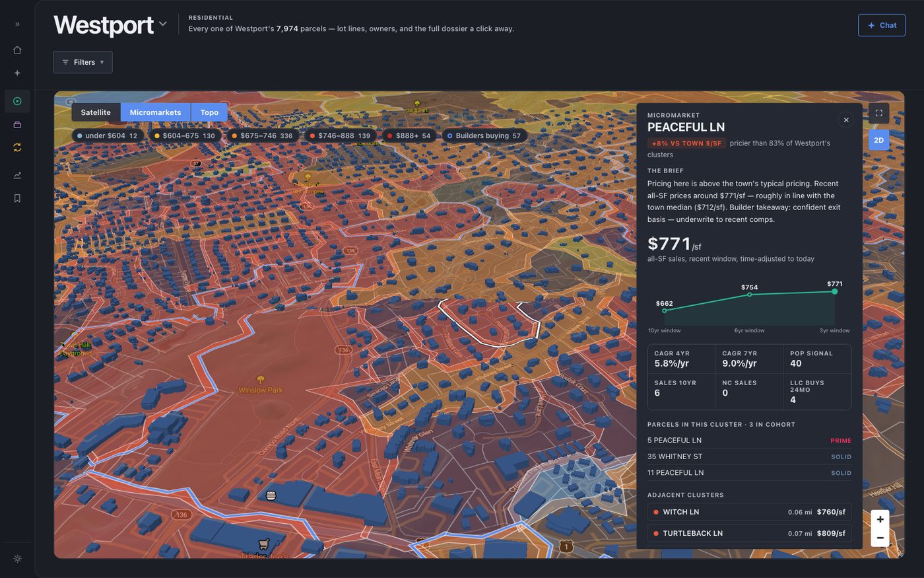Screen dimensions: 924x578
Task: Open the trend chart icon in sidebar
Action: (x=17, y=175)
